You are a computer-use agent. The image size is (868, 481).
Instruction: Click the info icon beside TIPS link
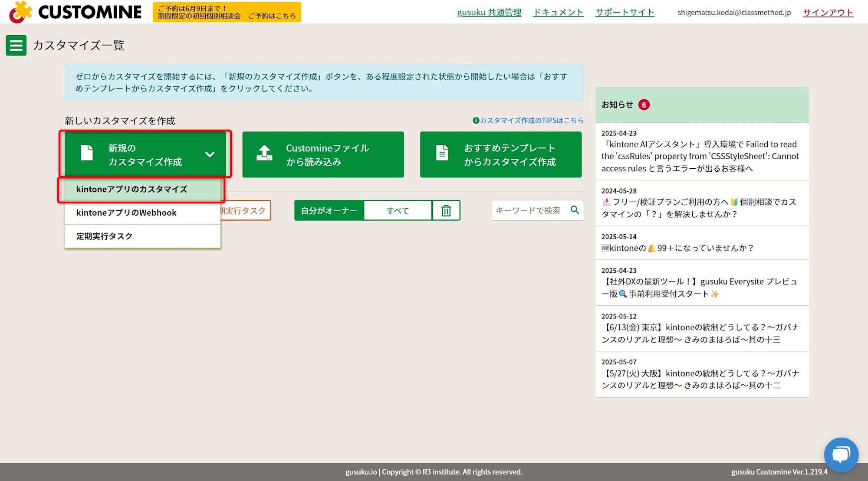click(476, 120)
